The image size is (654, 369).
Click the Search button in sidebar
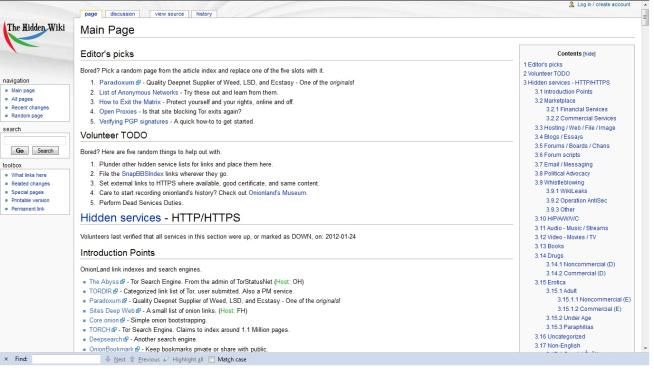coord(45,151)
